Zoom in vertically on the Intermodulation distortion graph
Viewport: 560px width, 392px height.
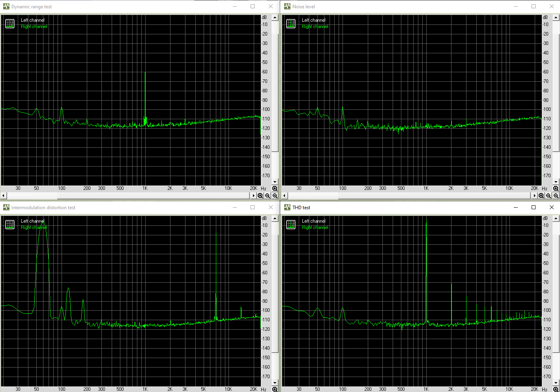(275, 389)
